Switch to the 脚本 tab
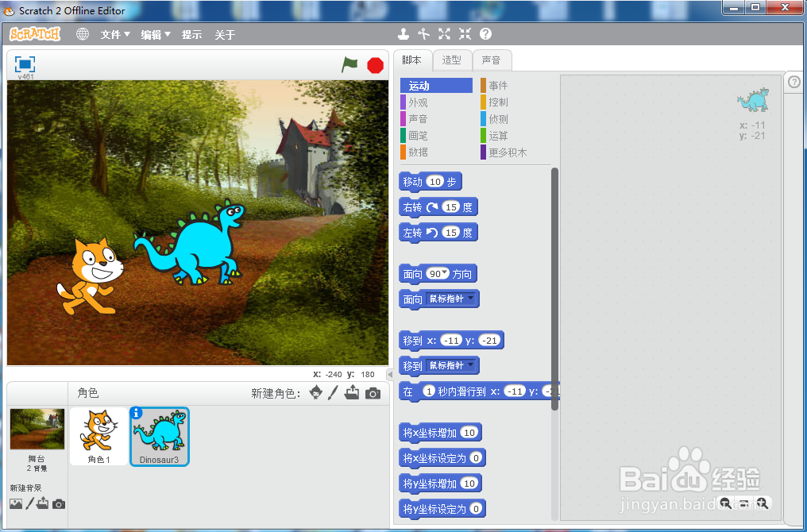807x532 pixels. [x=411, y=60]
